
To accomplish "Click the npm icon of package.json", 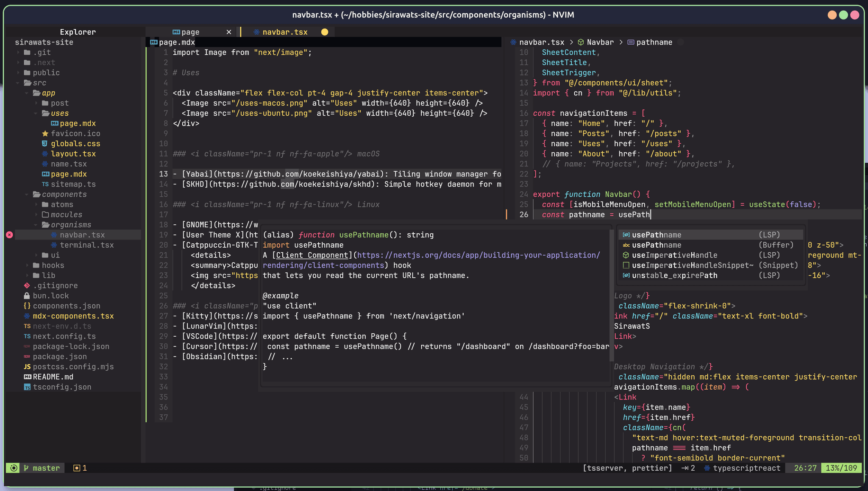I will (27, 357).
